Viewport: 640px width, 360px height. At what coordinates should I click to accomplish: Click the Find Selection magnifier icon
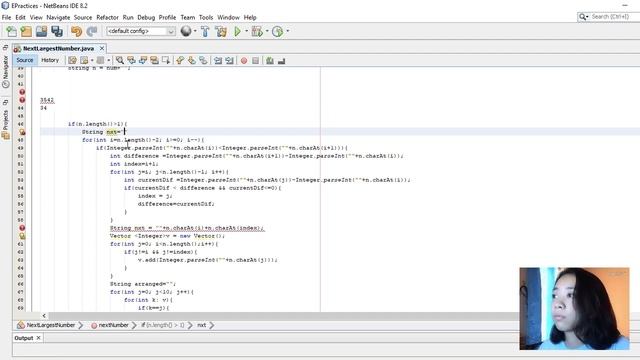coord(120,60)
